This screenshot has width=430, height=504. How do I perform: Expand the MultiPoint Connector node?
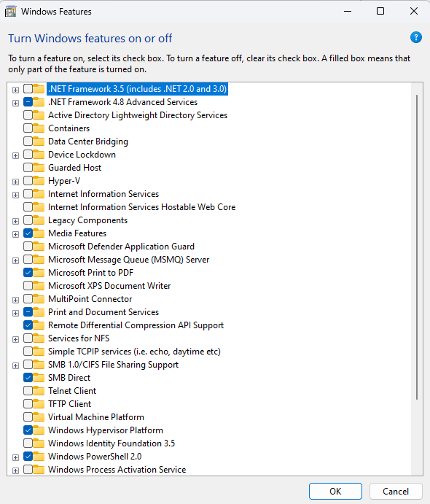tap(15, 300)
